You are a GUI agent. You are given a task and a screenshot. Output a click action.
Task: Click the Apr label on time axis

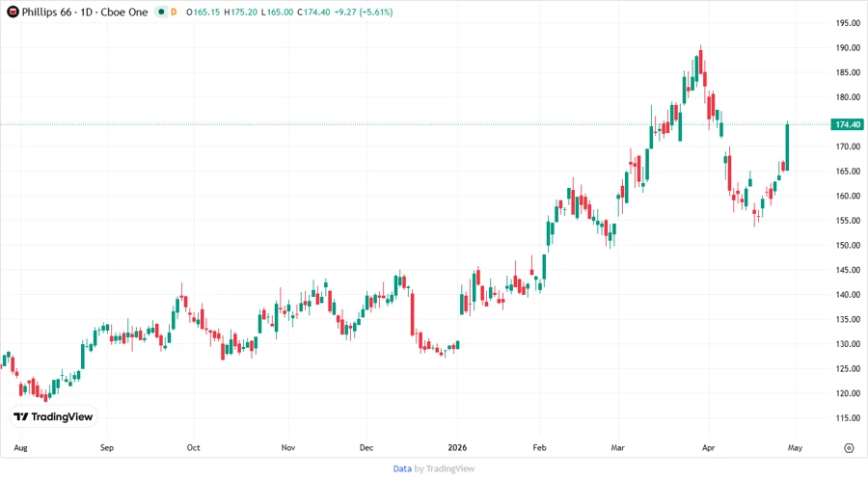(709, 447)
